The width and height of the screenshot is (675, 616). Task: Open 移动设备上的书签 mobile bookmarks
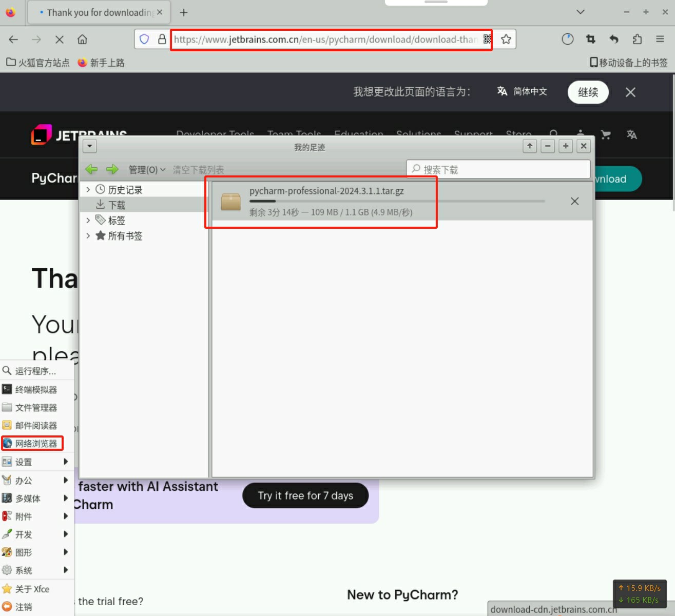[629, 63]
